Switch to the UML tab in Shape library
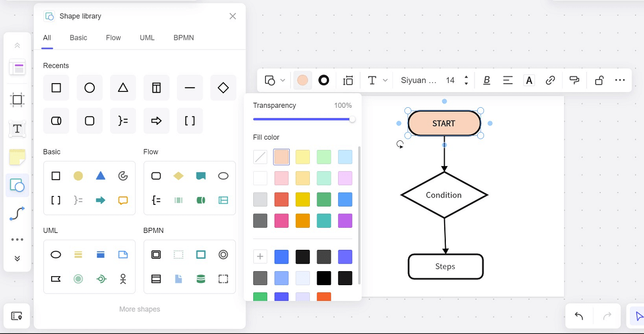The height and width of the screenshot is (334, 644). (147, 38)
